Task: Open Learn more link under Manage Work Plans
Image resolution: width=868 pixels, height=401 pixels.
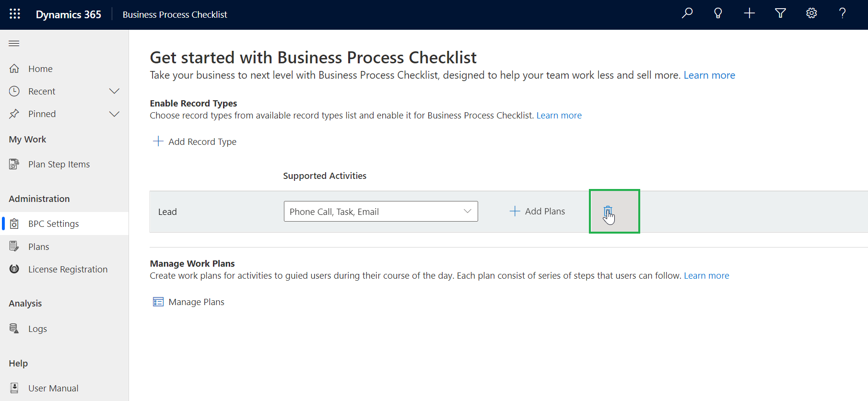Action: (x=706, y=276)
